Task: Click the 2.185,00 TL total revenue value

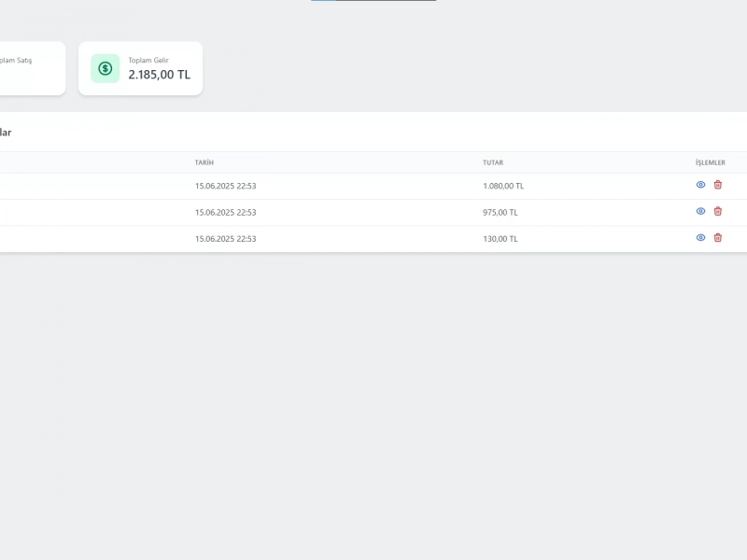Action: 159,75
